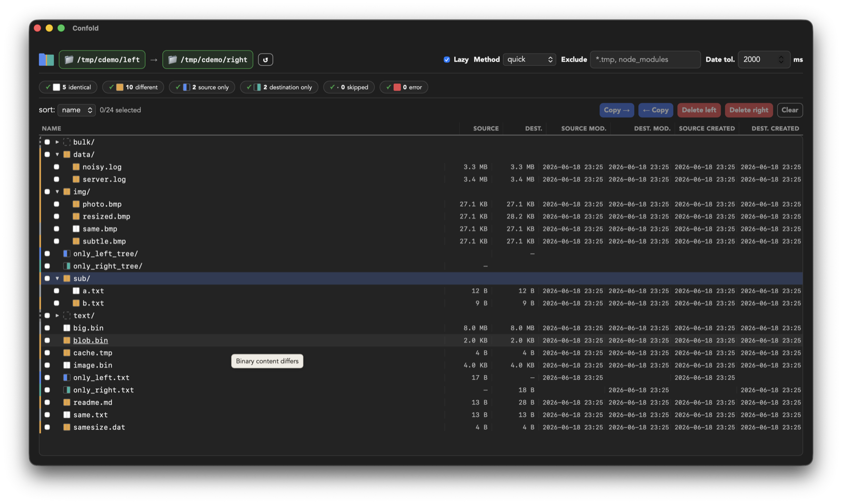
Task: Tick the checkbox for noisy.log
Action: tap(56, 167)
